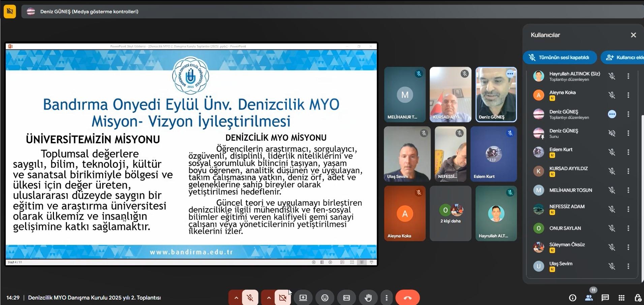Click the host controls lock icon
644x305 pixels.
pos(638,298)
